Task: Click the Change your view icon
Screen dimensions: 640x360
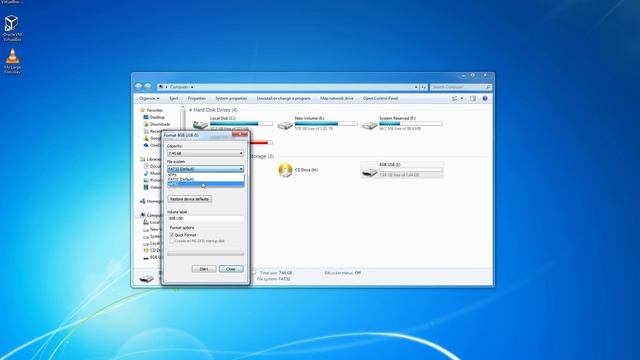Action: (454, 98)
